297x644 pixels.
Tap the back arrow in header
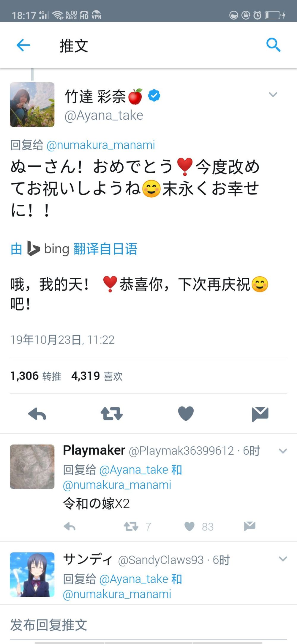pyautogui.click(x=23, y=45)
